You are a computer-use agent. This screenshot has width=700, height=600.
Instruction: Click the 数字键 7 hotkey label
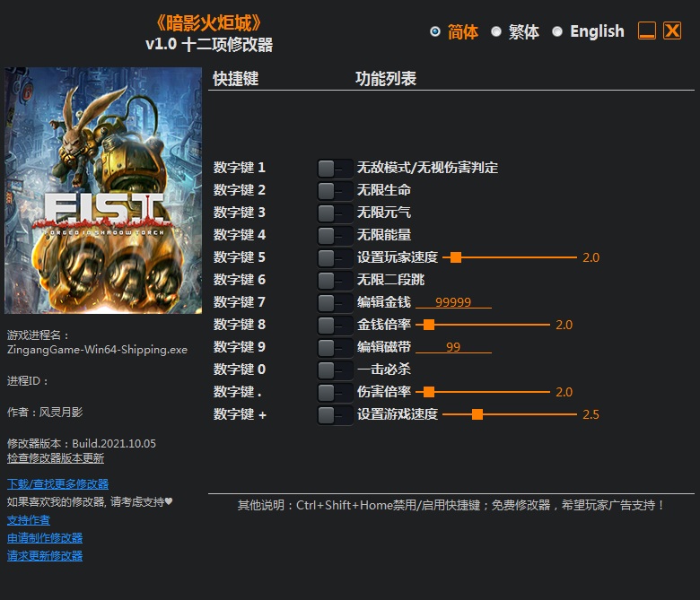[240, 302]
